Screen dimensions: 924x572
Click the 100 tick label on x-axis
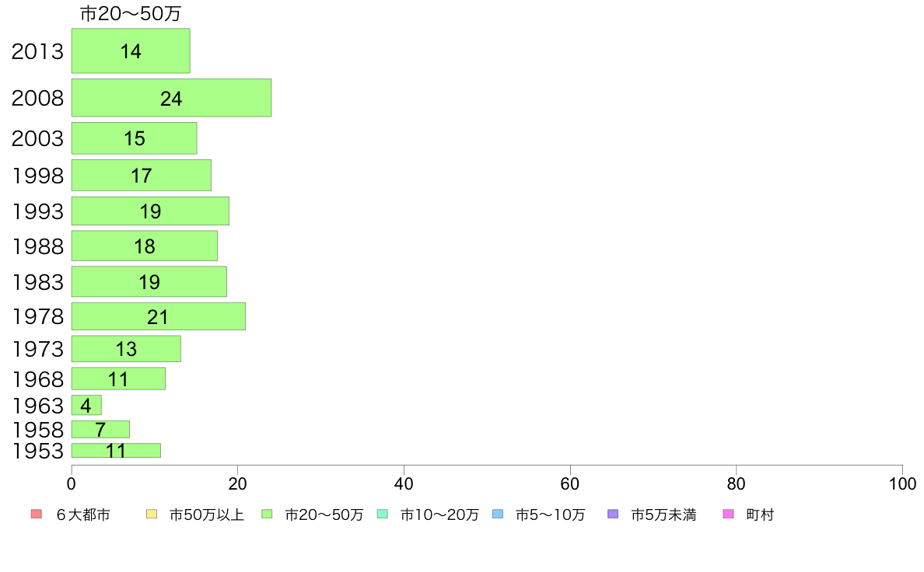[x=902, y=484]
